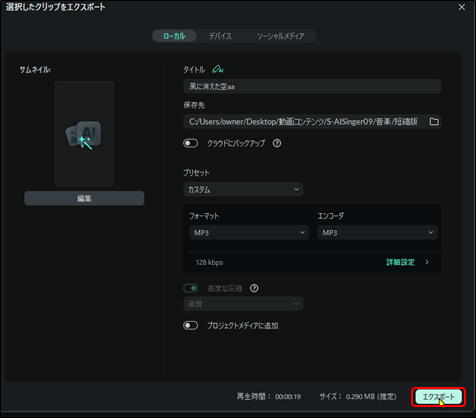Toggle クラウドにバックアップ switch
Viewport: 476px width, 418px height.
[x=190, y=143]
